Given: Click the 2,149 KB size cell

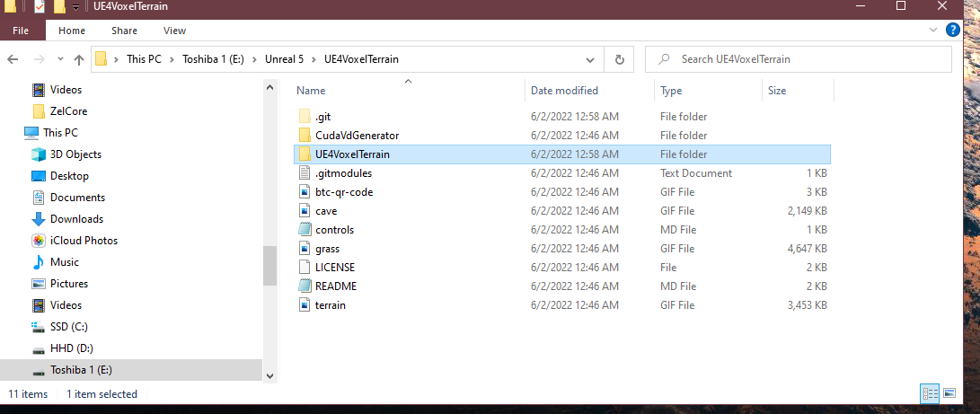Looking at the screenshot, I should point(807,211).
